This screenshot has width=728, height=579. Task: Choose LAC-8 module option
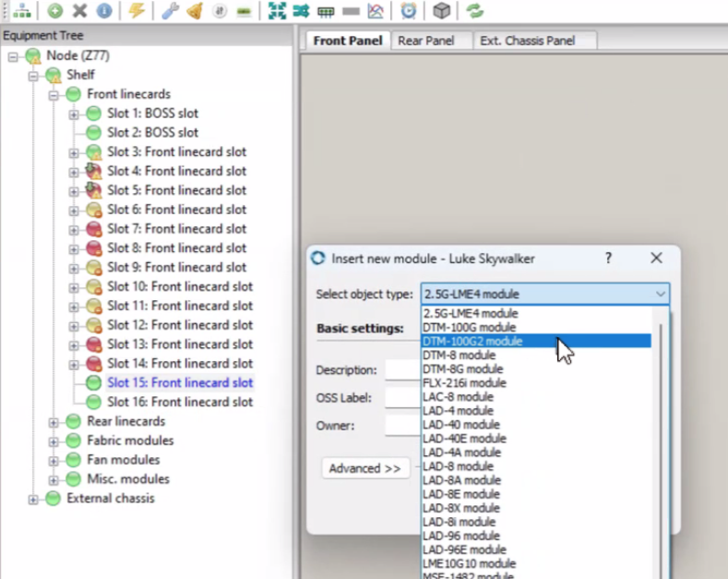pos(536,397)
